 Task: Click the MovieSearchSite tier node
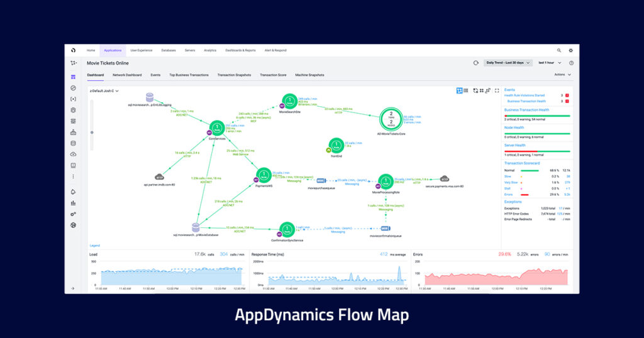289,101
